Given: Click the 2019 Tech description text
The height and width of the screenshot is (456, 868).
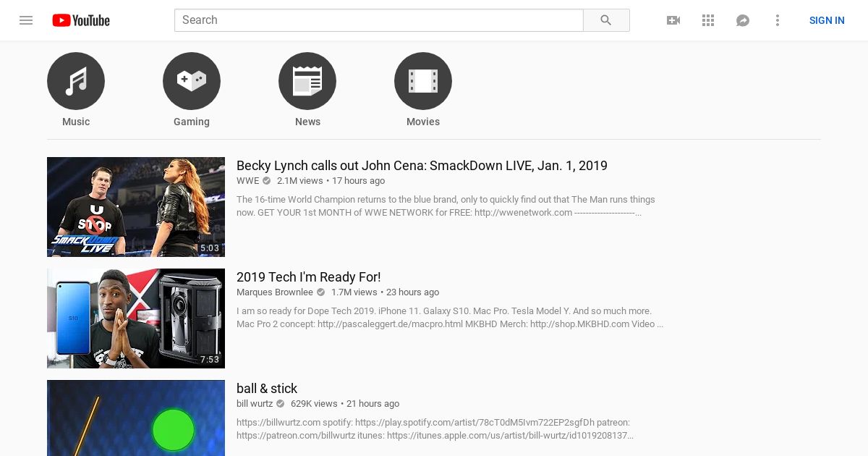Looking at the screenshot, I should (x=450, y=318).
